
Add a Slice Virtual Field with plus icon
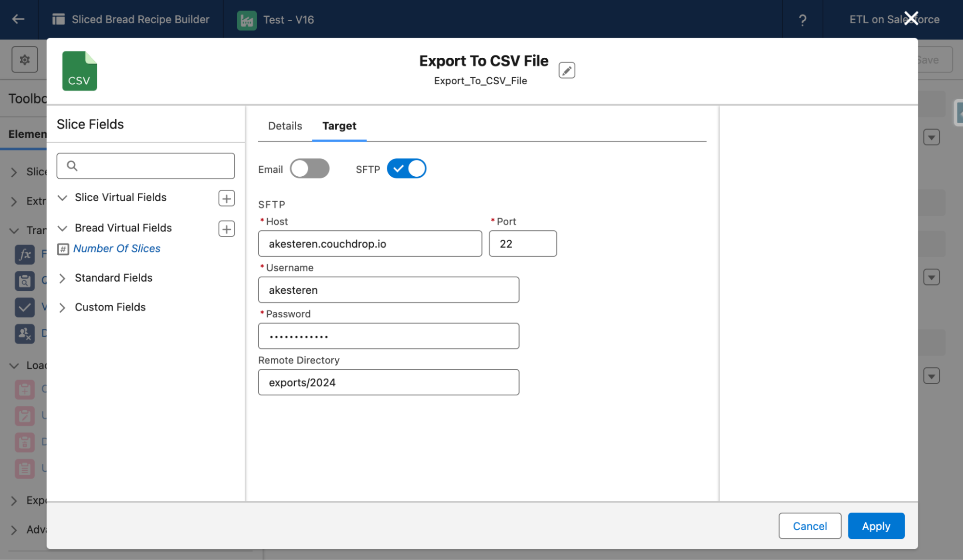click(x=226, y=198)
